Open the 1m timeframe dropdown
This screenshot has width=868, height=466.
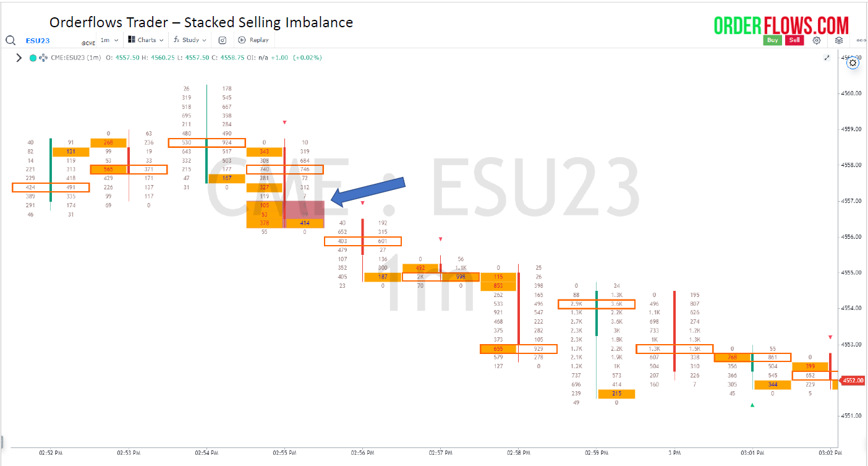[109, 40]
